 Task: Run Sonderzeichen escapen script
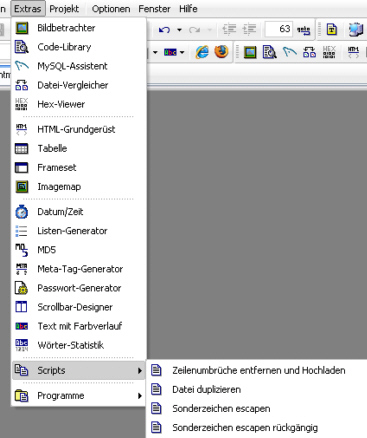pos(257,408)
